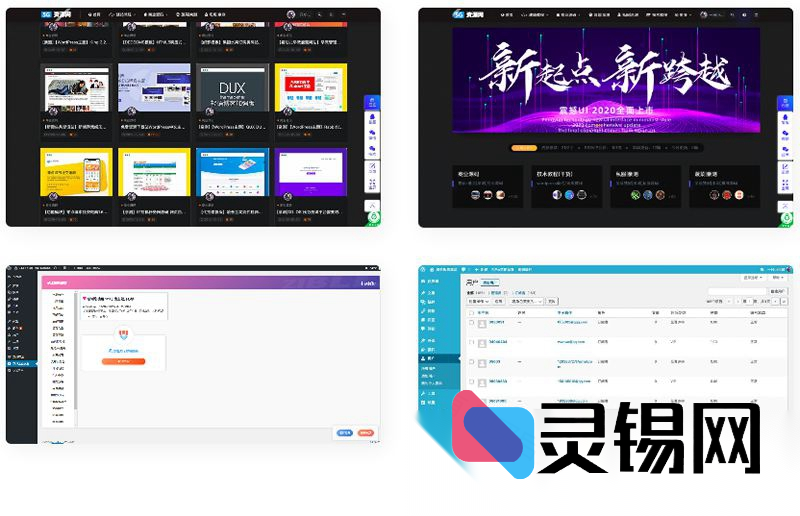Viewport: 800px width, 516px height.
Task: Tick the checkbox for the third user row
Action: (x=471, y=362)
